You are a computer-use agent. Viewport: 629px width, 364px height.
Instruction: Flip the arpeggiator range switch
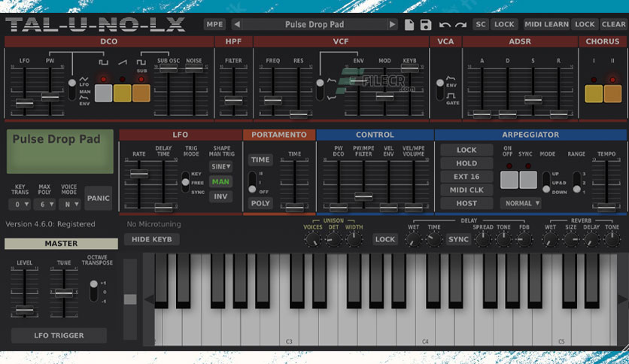[576, 183]
